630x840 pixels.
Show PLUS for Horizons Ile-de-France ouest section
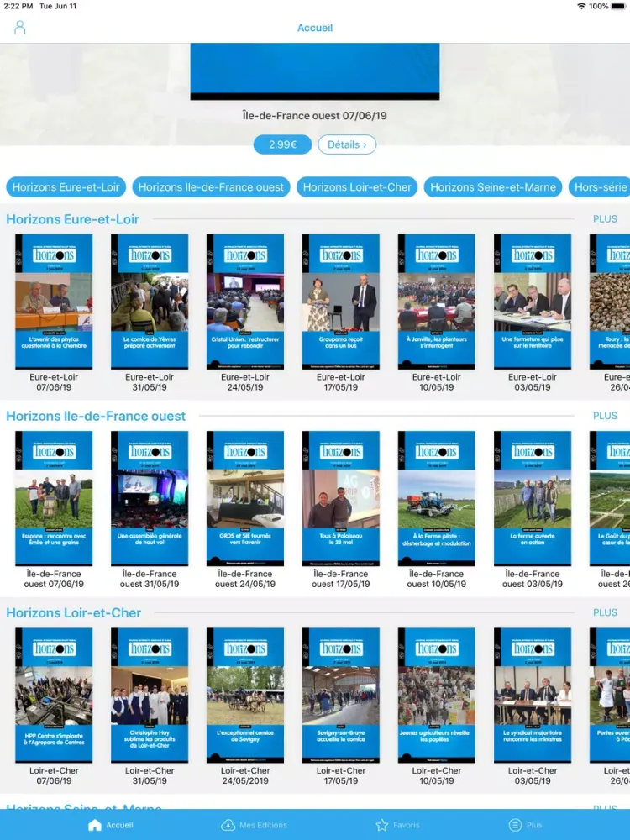tap(605, 416)
